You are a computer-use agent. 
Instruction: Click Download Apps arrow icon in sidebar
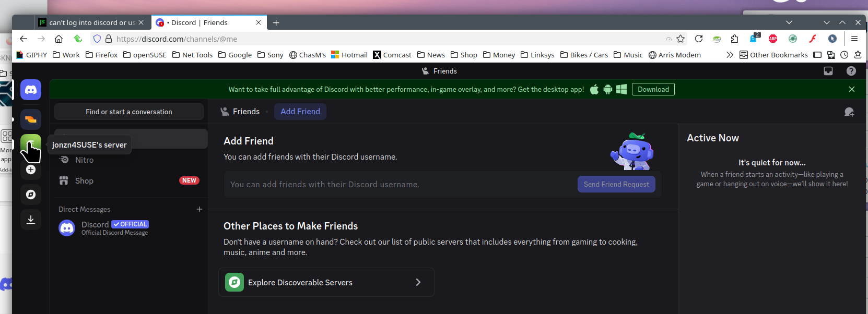pos(31,220)
